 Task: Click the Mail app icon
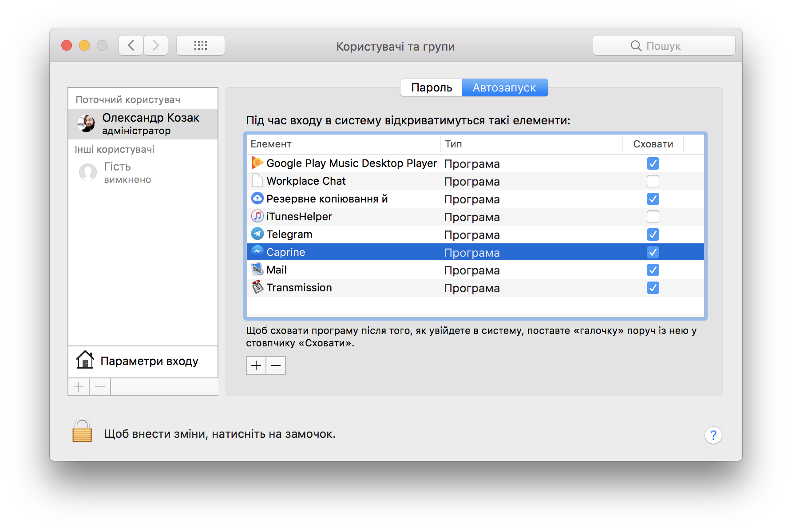257,270
